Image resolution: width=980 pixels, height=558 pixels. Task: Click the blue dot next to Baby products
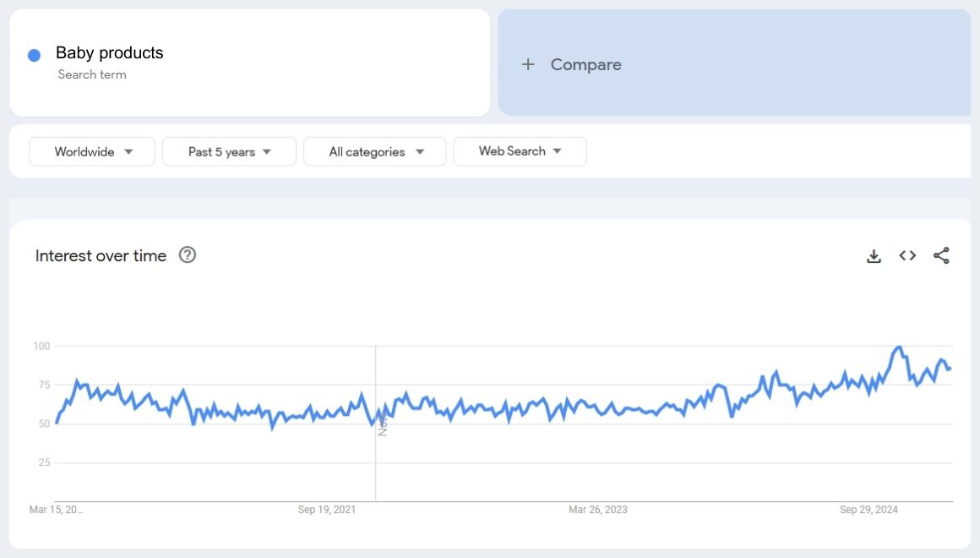tap(35, 55)
